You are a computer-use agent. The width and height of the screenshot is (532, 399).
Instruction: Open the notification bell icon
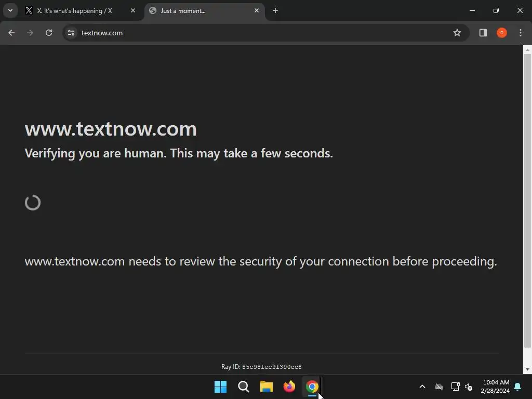[x=518, y=387]
